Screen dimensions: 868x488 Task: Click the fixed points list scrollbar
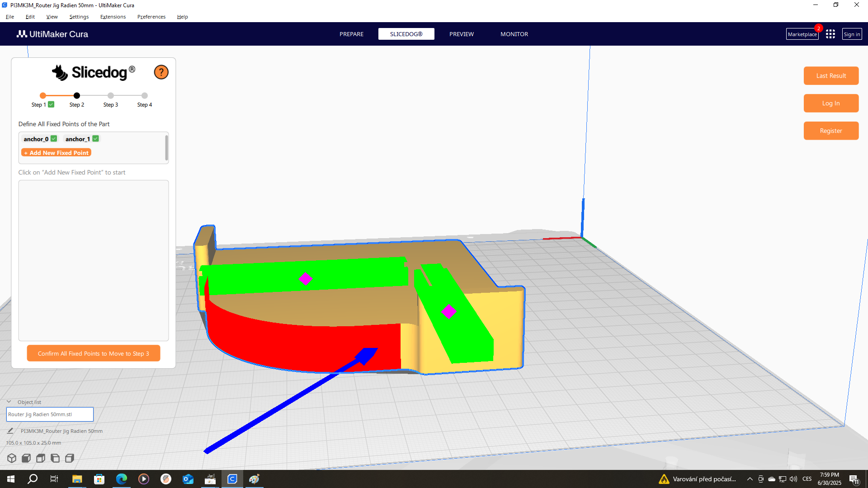coord(166,148)
